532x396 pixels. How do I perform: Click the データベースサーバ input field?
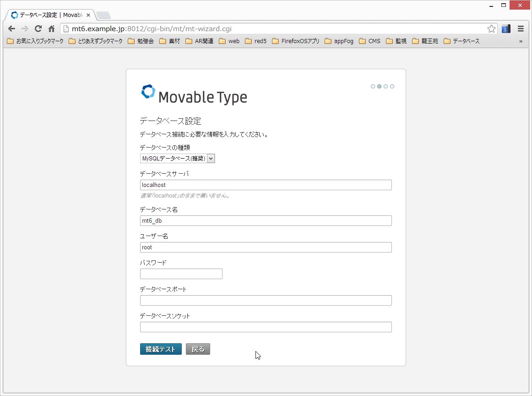point(266,185)
